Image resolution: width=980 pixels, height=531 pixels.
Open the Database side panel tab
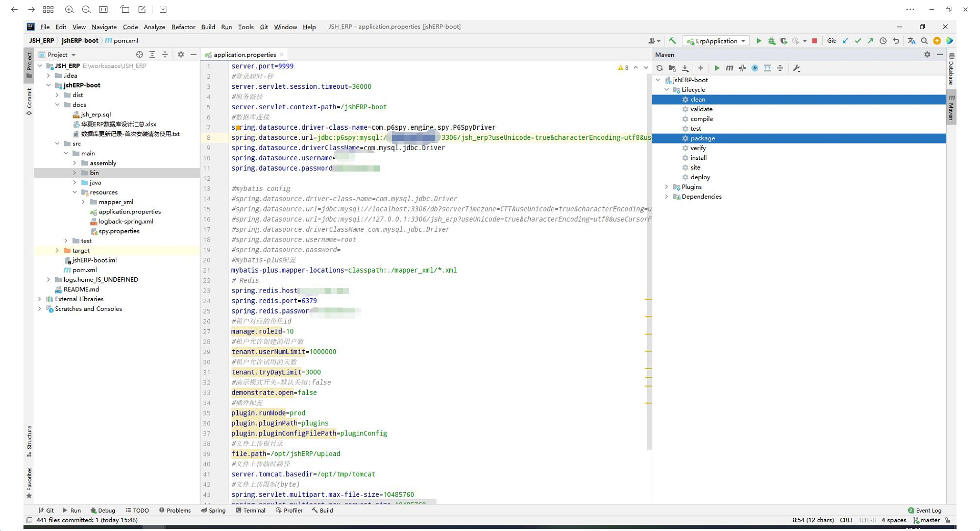point(951,69)
